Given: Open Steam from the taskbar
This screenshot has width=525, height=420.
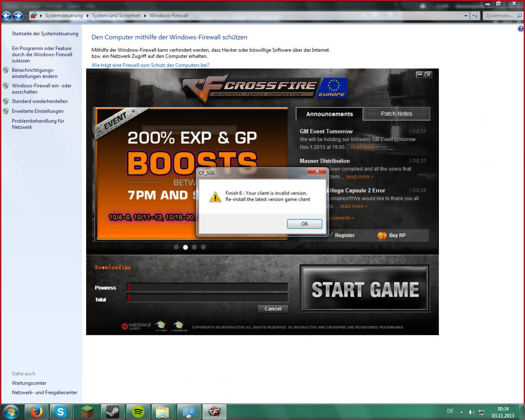Looking at the screenshot, I should tap(112, 412).
